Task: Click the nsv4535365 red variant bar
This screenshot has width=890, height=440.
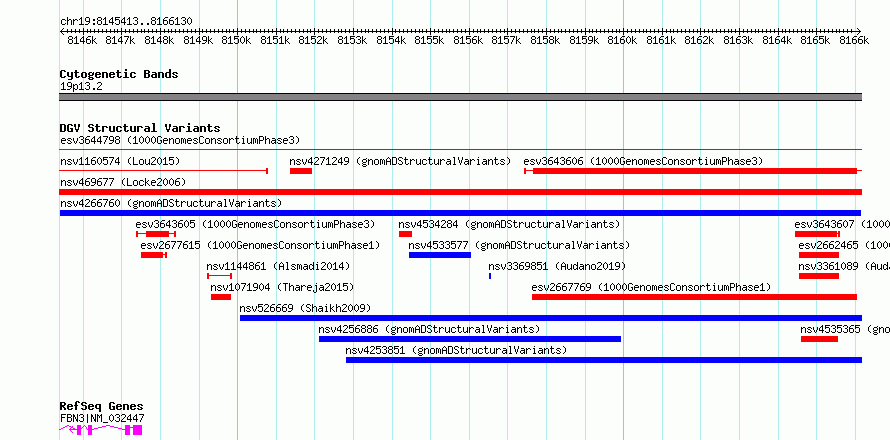Action: coord(819,339)
